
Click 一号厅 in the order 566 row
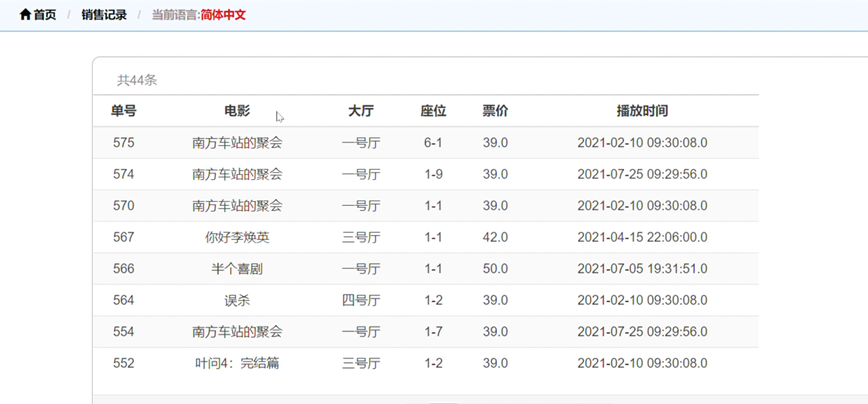coord(361,269)
